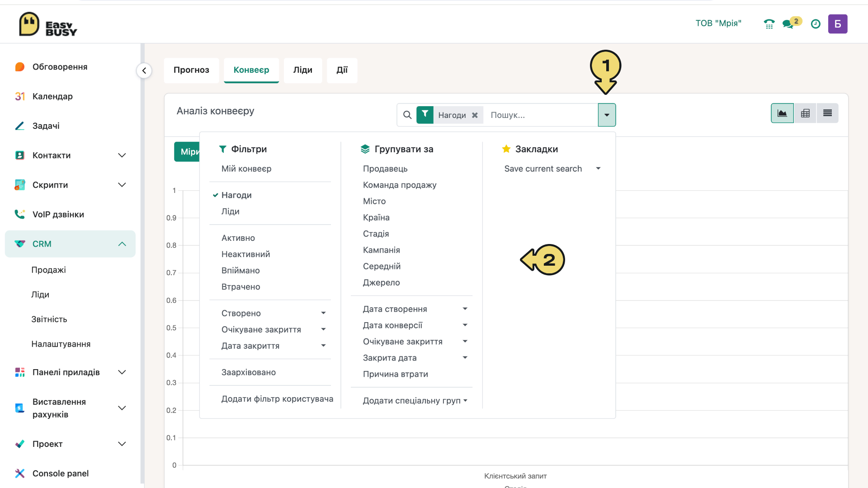Open user avatar menu Б
The width and height of the screenshot is (868, 488).
(838, 24)
